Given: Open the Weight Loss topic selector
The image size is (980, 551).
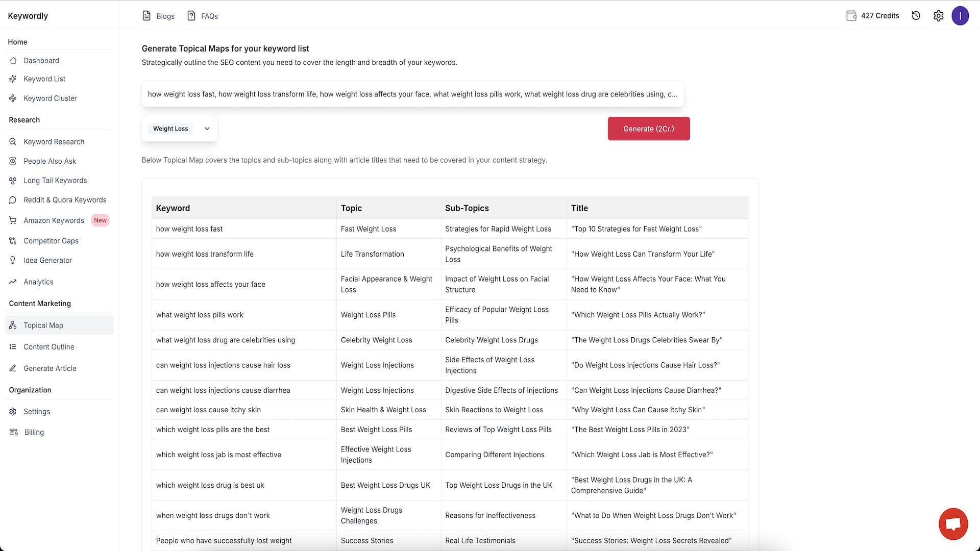Looking at the screenshot, I should [x=170, y=129].
